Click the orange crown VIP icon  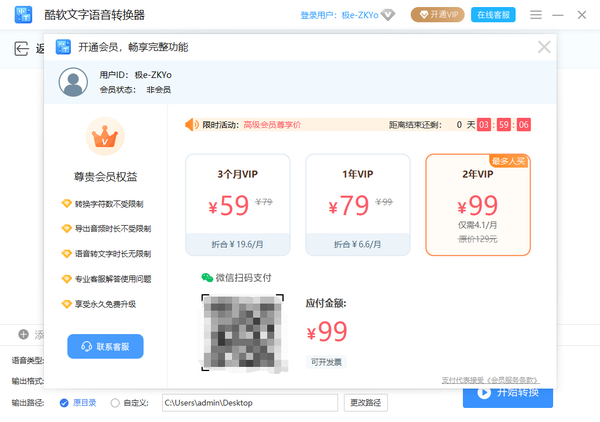tap(105, 136)
